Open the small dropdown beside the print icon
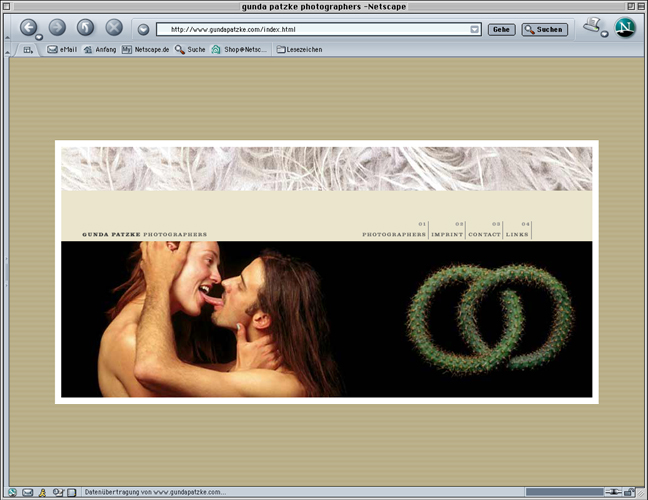Image resolution: width=648 pixels, height=500 pixels. [604, 34]
